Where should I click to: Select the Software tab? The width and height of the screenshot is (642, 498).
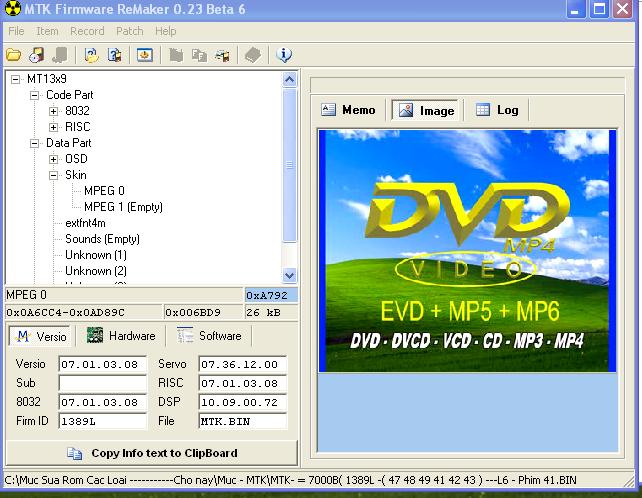(210, 336)
